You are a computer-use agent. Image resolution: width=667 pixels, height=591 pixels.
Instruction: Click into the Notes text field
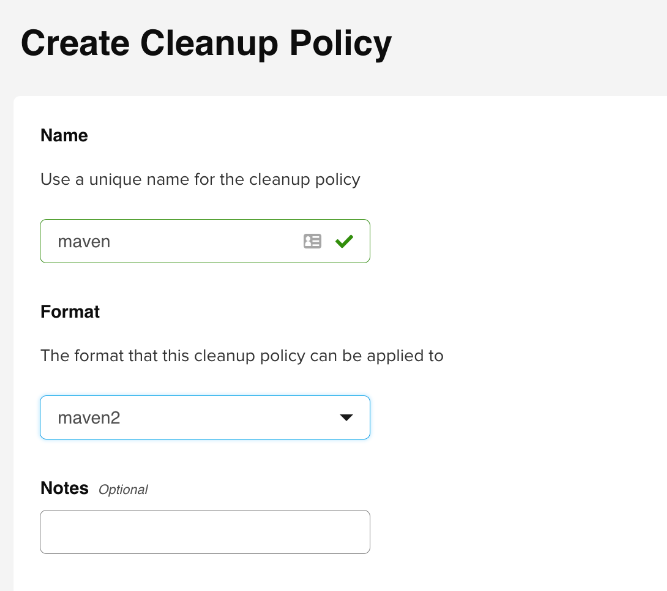pyautogui.click(x=205, y=532)
